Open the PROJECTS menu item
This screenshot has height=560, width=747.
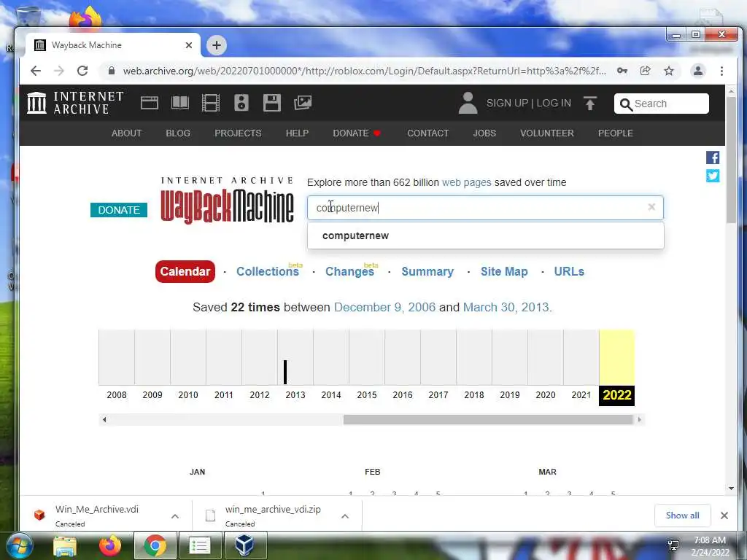(x=238, y=133)
